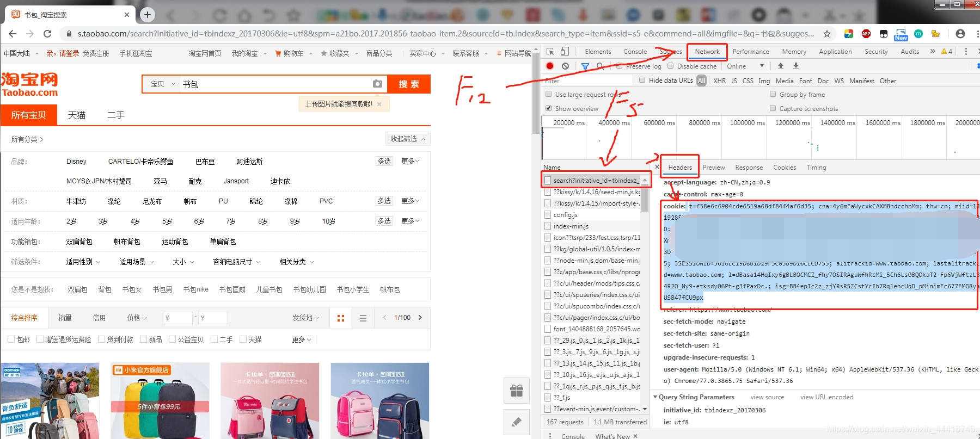The image size is (980, 439).
Task: Open the Performance tab
Action: 751,52
